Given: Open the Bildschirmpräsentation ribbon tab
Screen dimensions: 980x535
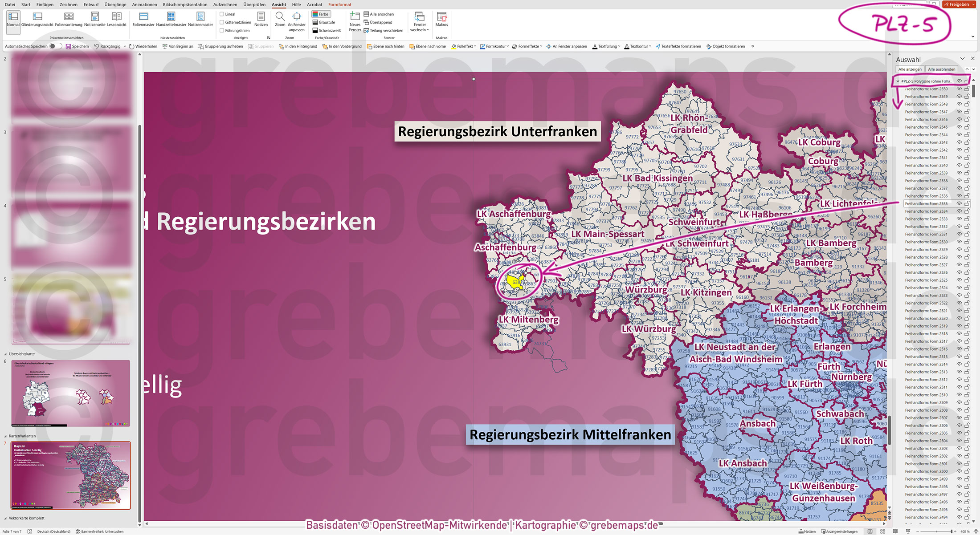Looking at the screenshot, I should 184,4.
